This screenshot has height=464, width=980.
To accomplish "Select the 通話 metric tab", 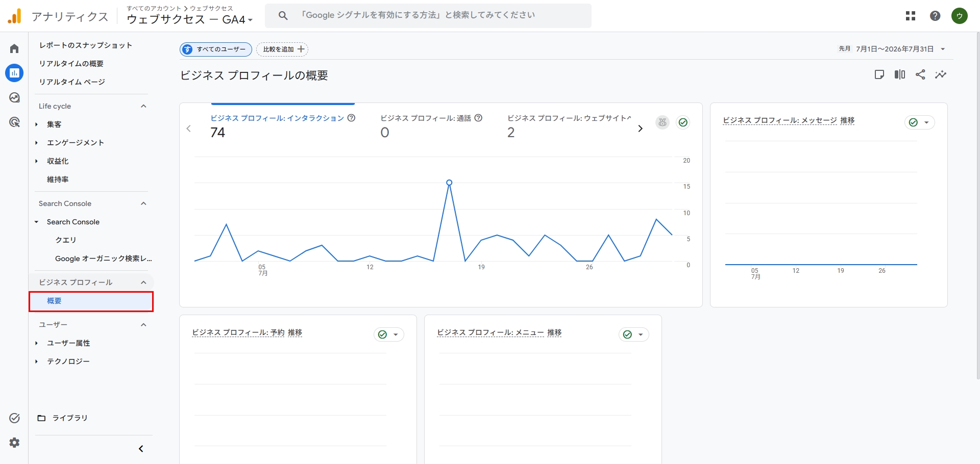I will (x=431, y=125).
